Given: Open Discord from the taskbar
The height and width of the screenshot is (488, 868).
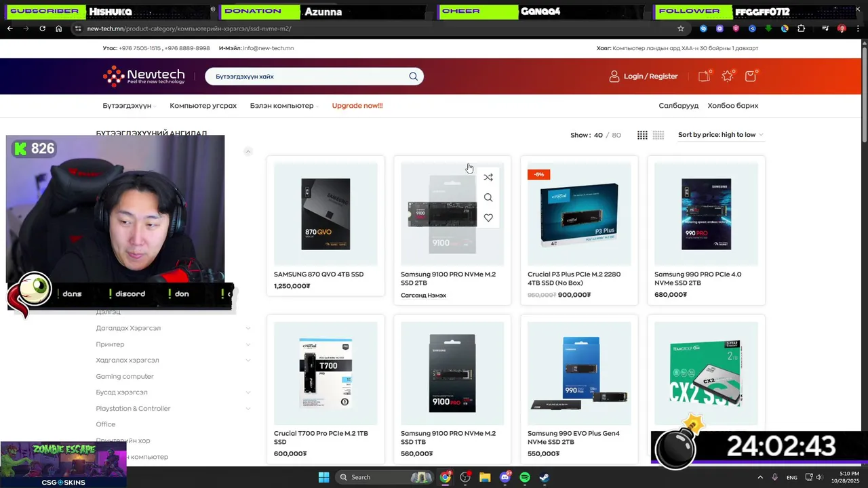Looking at the screenshot, I should coord(505,477).
